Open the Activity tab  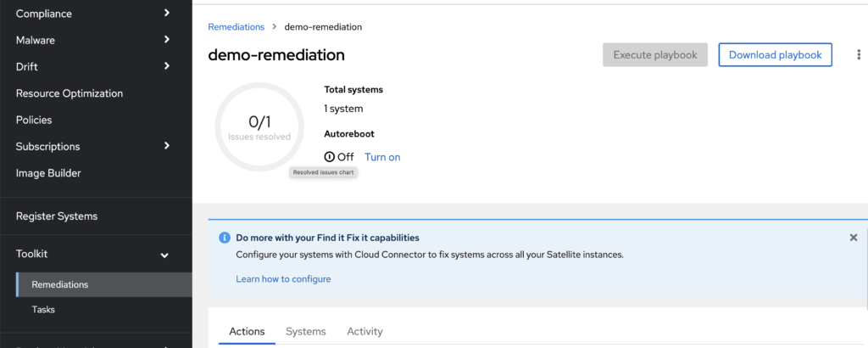tap(364, 331)
